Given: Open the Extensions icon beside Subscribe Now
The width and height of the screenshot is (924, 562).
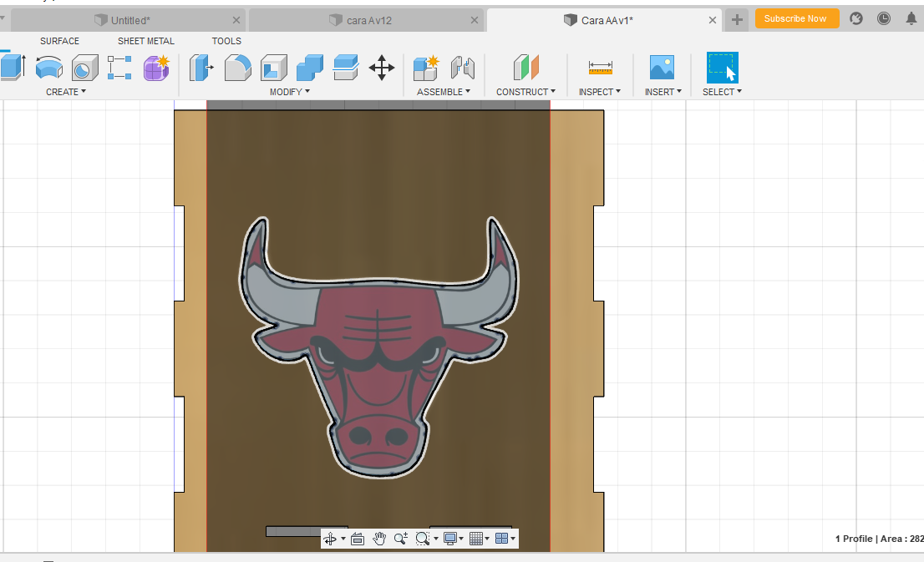Looking at the screenshot, I should pos(856,19).
